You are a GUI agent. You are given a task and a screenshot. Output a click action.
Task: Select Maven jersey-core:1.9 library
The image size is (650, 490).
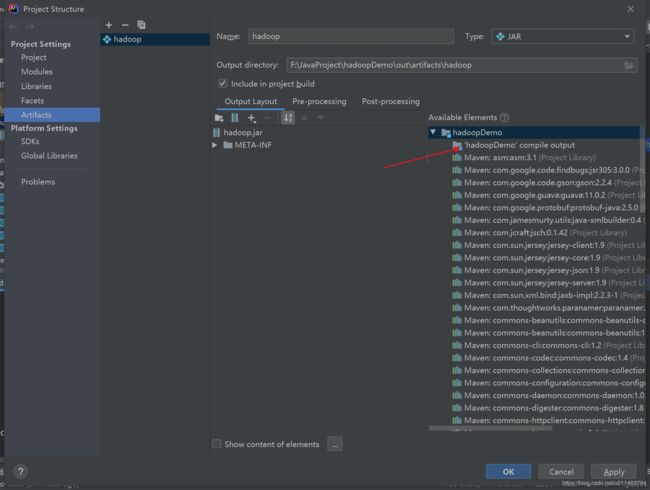coord(548,257)
